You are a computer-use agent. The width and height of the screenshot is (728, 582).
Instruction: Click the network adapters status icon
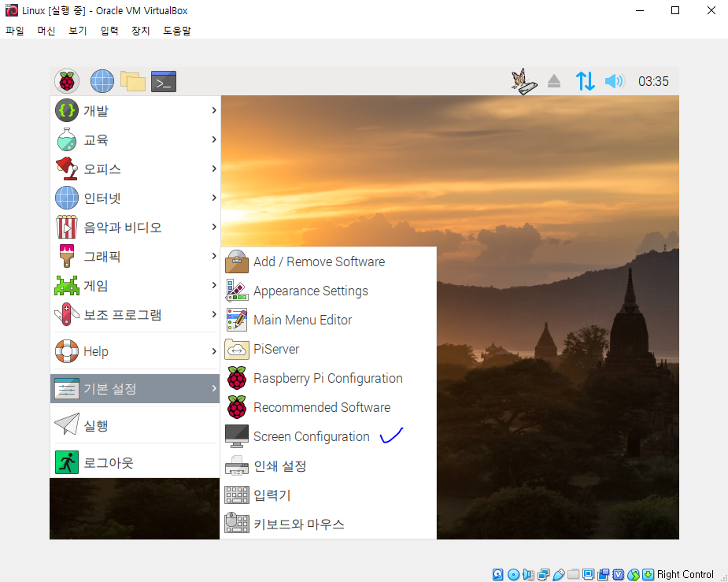(x=543, y=575)
